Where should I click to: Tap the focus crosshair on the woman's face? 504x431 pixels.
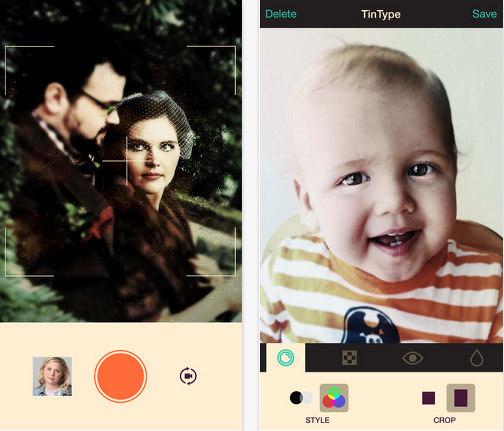coord(127,161)
